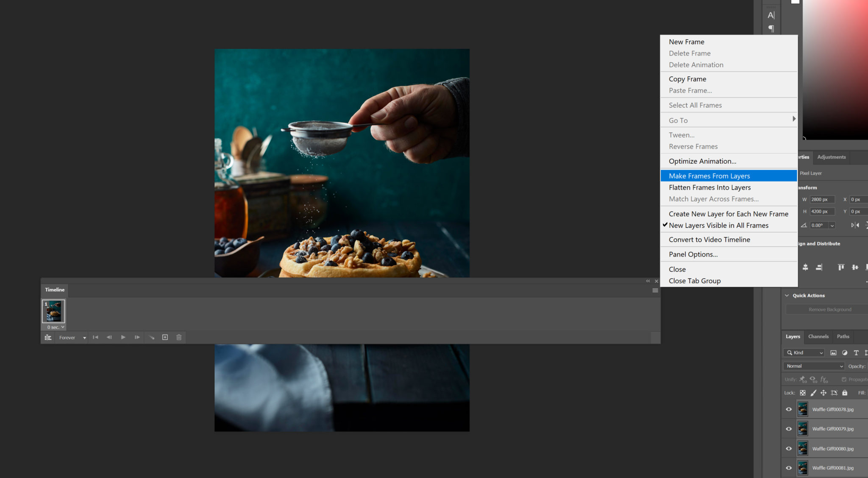
Task: Advance to next frame in Timeline
Action: coord(137,337)
